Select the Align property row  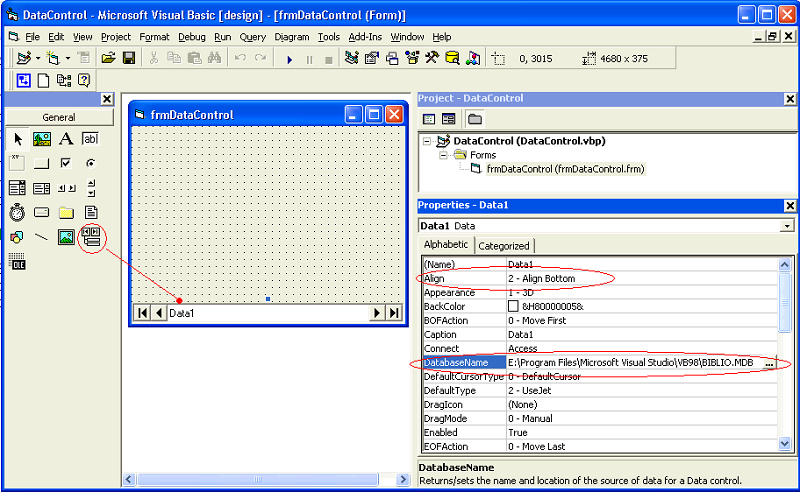[x=600, y=279]
